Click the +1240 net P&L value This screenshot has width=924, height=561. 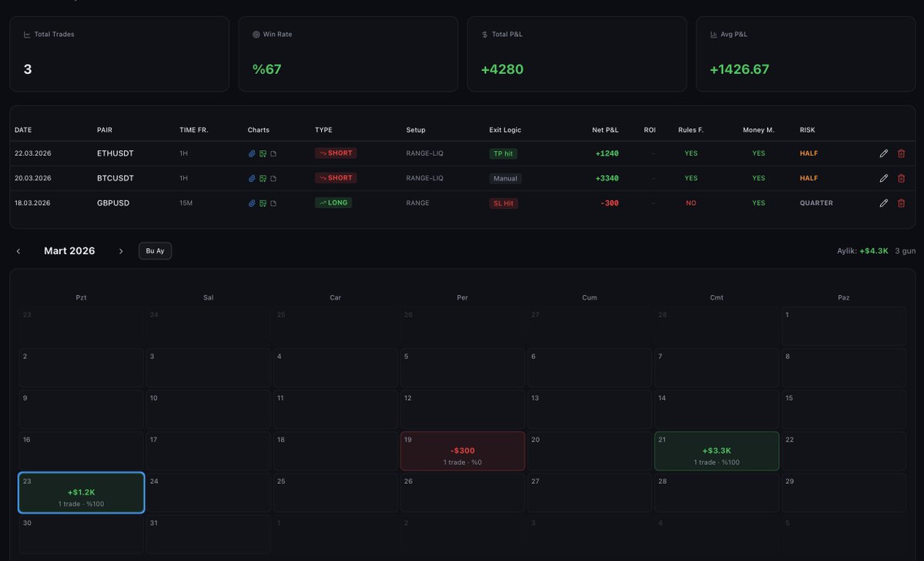[x=607, y=153]
